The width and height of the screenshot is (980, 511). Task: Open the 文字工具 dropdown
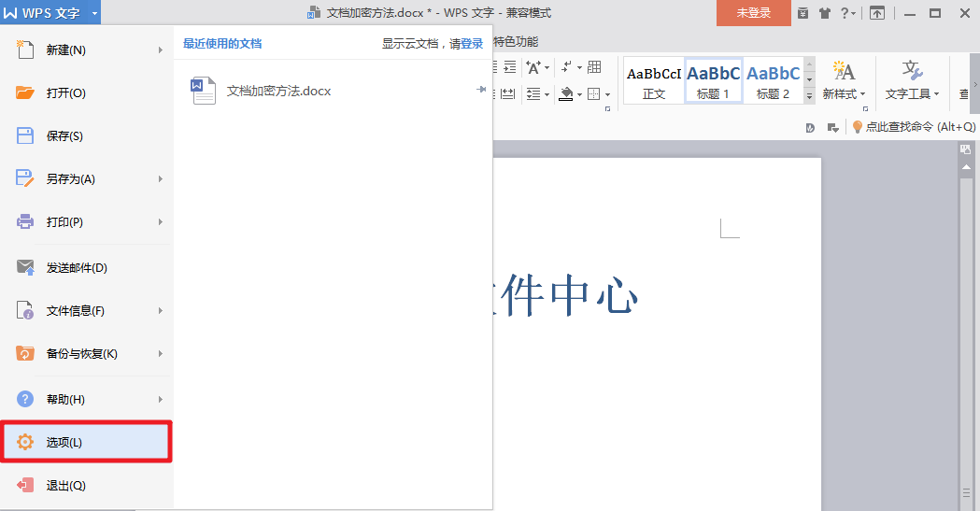pos(912,94)
